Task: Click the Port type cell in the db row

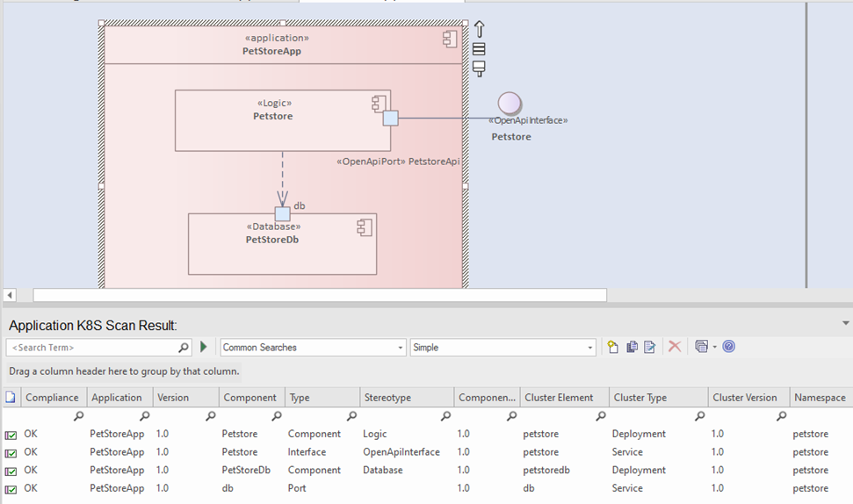Action: coord(297,488)
